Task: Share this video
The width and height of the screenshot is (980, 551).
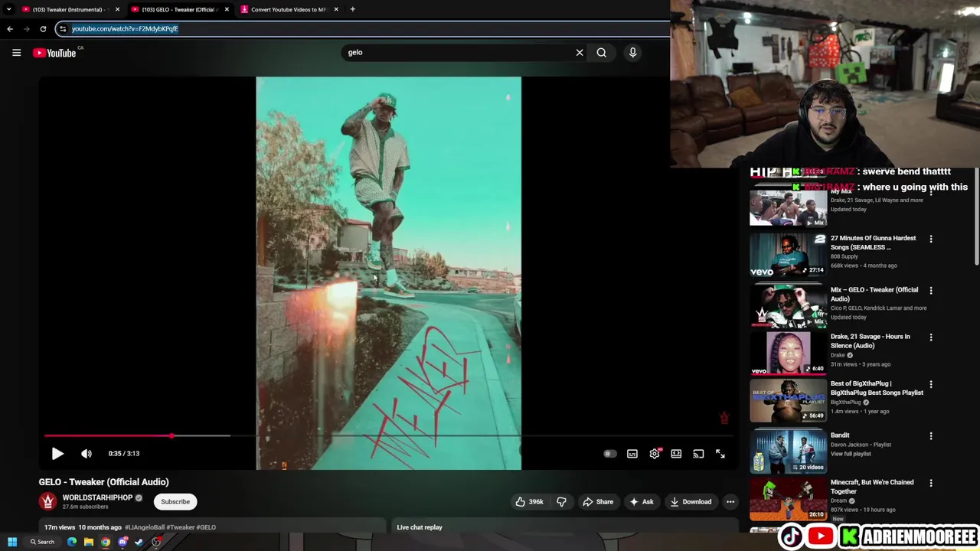Action: pos(597,502)
